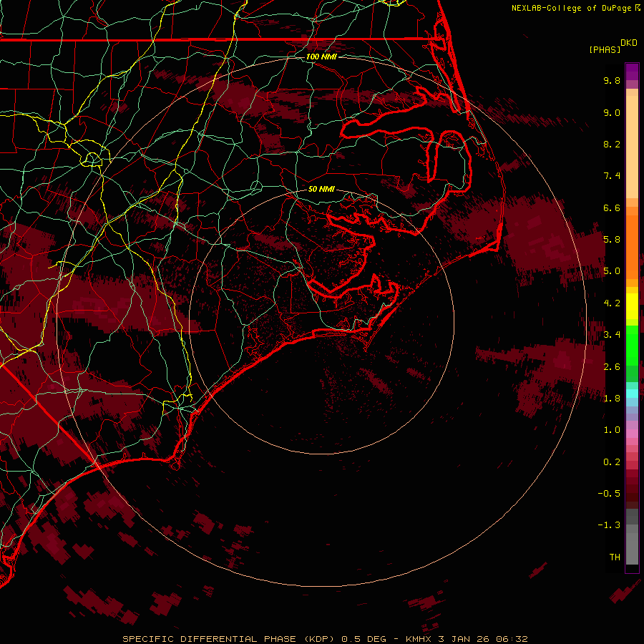644x644 pixels.
Task: Pick the yellow color bar segment
Action: (x=632, y=306)
